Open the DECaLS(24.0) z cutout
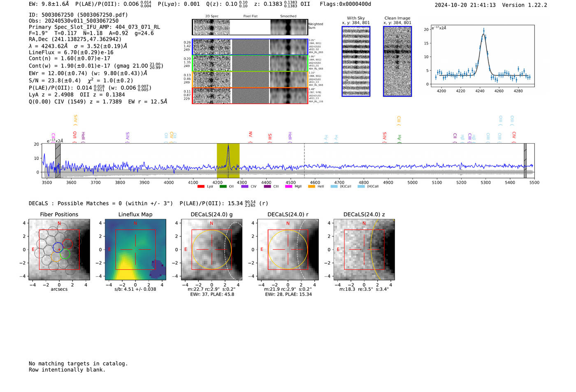Image resolution: width=576 pixels, height=392 pixels. point(364,250)
